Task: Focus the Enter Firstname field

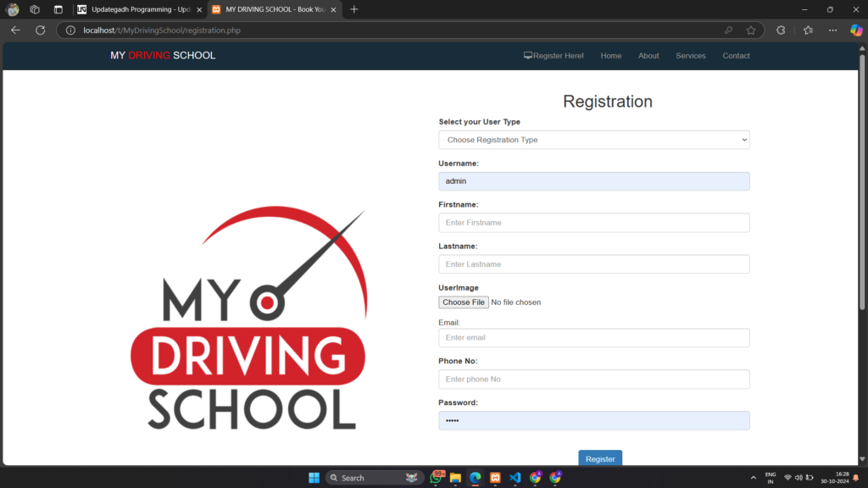Action: coord(594,223)
